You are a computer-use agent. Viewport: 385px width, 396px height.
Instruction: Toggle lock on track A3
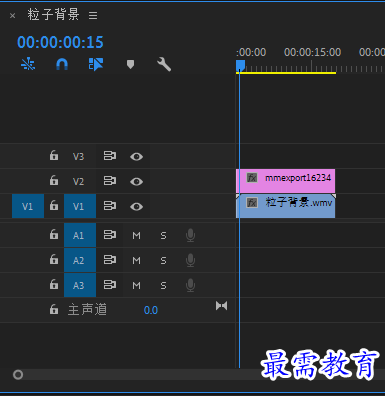coord(54,284)
